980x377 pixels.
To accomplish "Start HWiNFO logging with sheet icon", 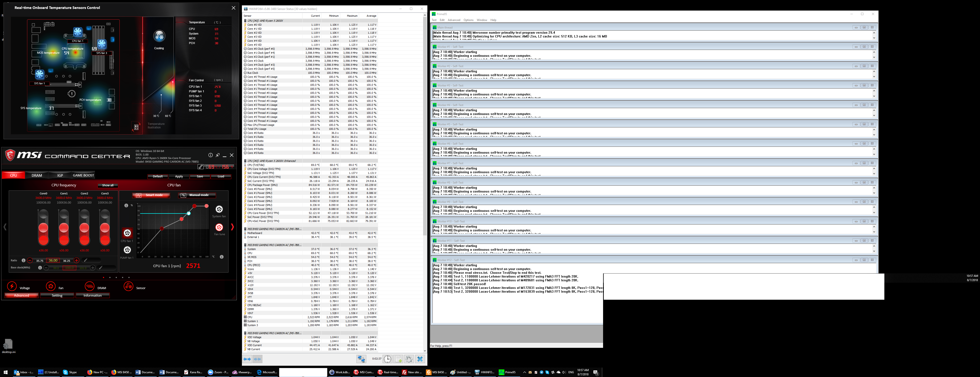I will click(x=398, y=359).
